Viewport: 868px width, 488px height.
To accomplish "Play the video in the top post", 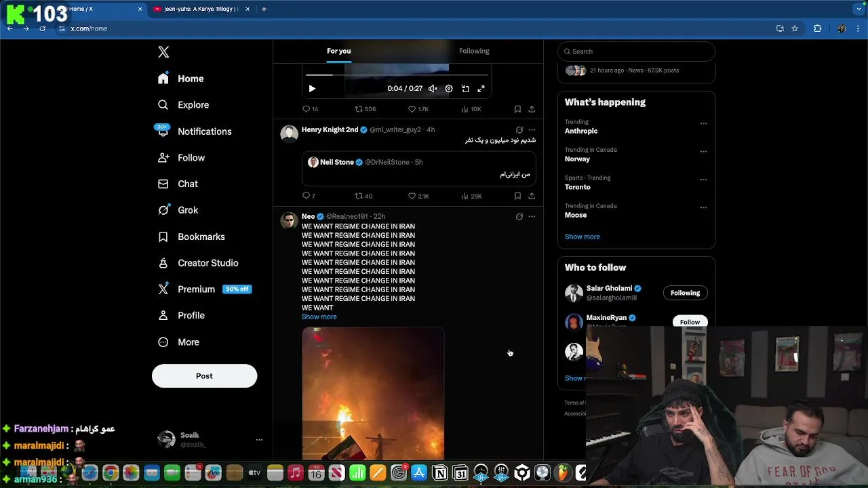I will click(x=312, y=89).
